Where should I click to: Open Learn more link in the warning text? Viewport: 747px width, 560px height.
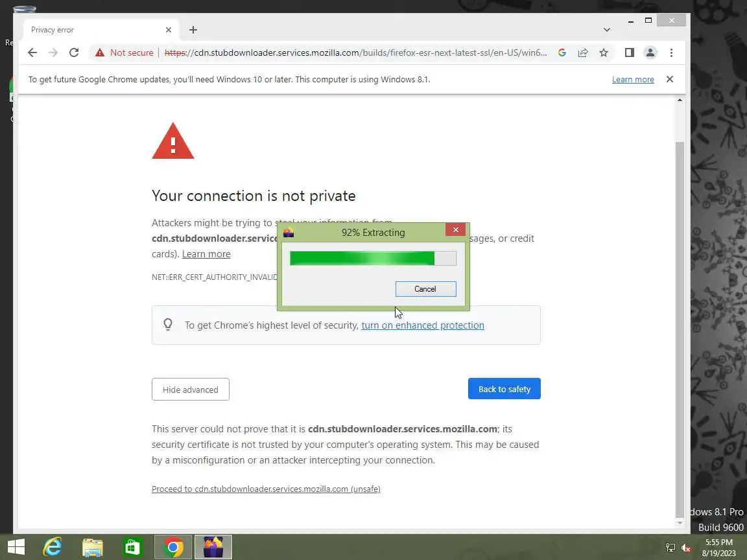click(206, 254)
